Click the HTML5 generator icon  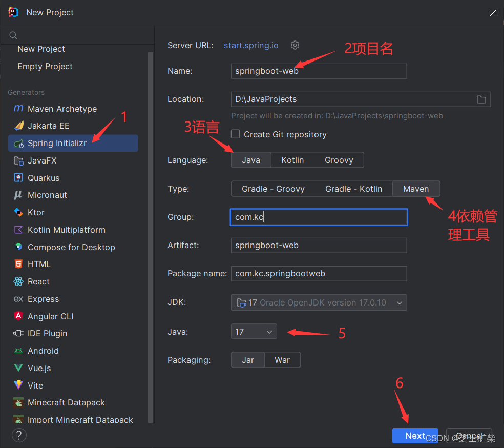point(18,264)
